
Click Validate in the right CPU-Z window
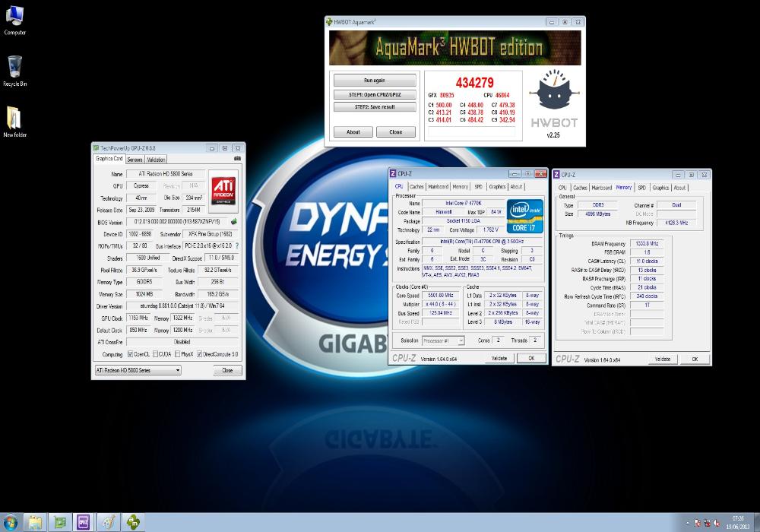coord(663,359)
